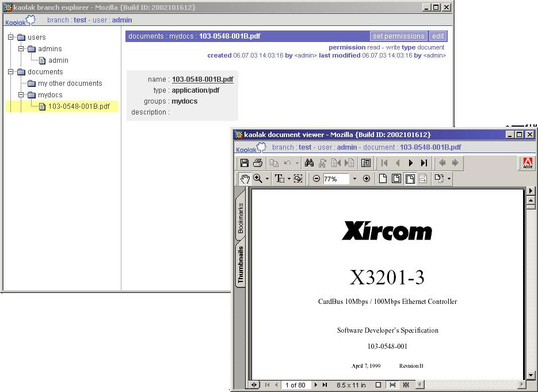Click the zoom in plus button
Viewport: 538px width, 392px height.
tap(367, 178)
